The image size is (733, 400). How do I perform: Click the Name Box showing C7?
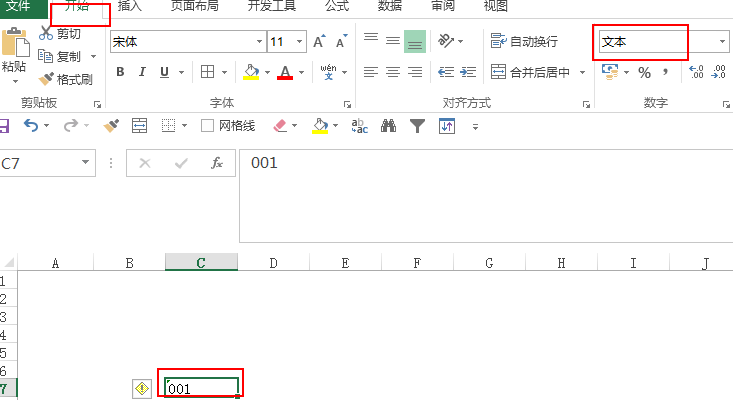pos(47,163)
